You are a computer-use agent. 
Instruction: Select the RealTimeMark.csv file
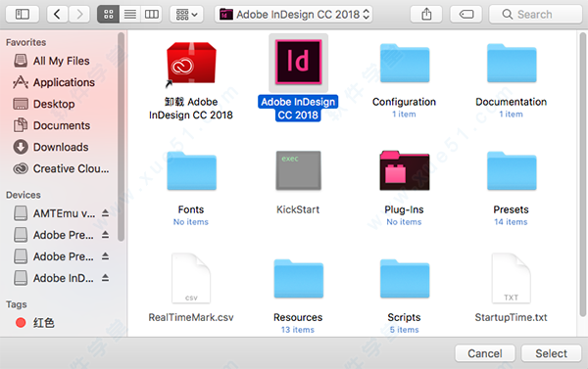click(x=191, y=278)
